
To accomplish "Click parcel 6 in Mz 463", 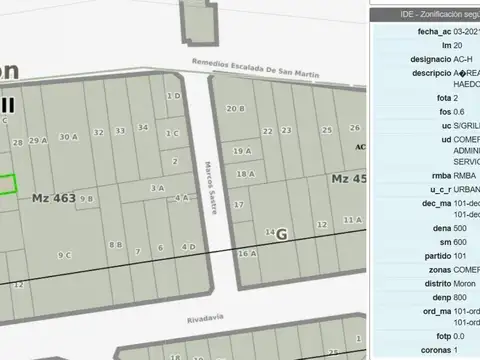I will coord(160,248).
